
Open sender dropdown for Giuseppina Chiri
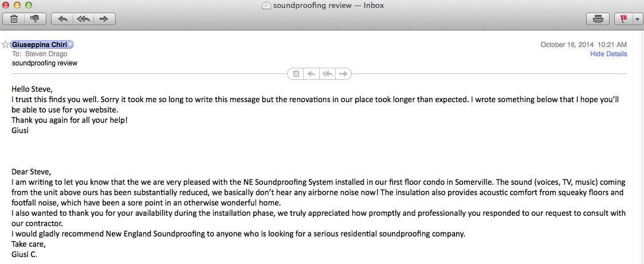tap(70, 45)
